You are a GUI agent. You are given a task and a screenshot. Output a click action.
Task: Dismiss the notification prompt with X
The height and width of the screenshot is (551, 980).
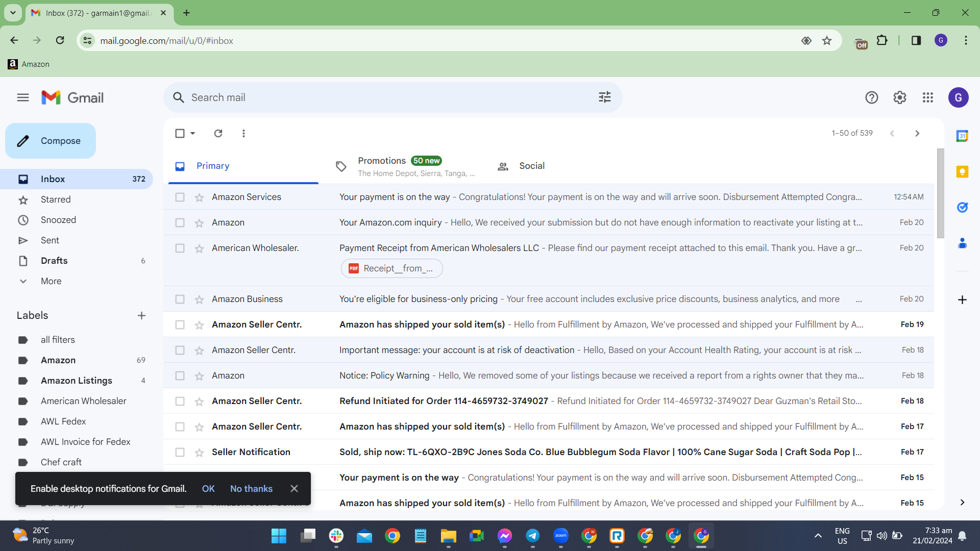click(294, 489)
